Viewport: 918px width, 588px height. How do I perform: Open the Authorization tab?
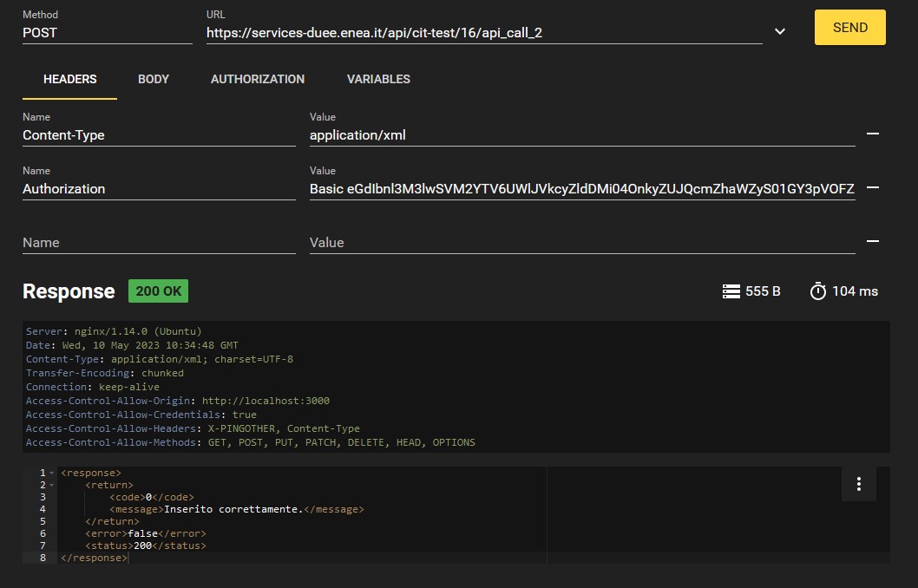[x=258, y=79]
